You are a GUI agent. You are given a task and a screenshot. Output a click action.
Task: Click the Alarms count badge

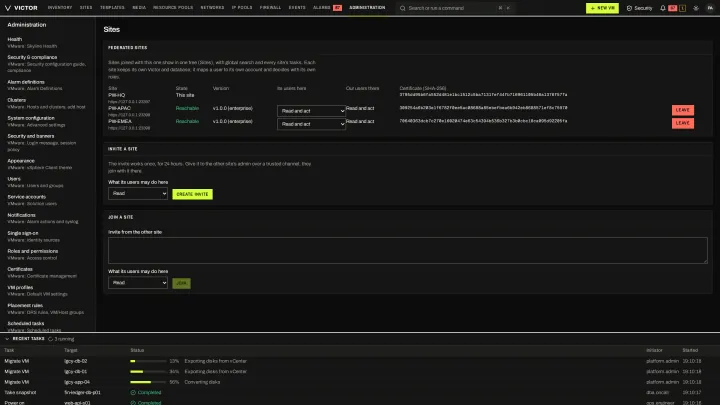point(338,8)
